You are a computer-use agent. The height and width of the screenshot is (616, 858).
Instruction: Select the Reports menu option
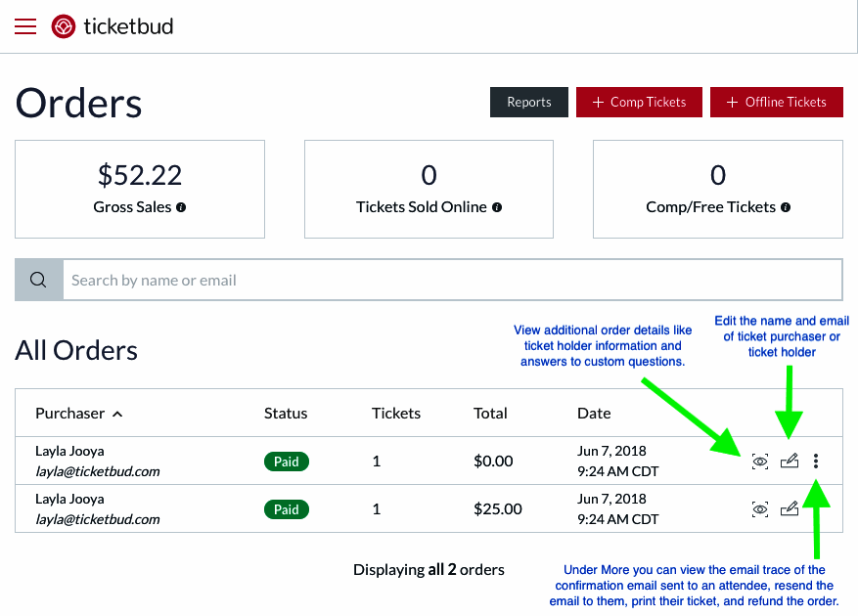[x=528, y=102]
